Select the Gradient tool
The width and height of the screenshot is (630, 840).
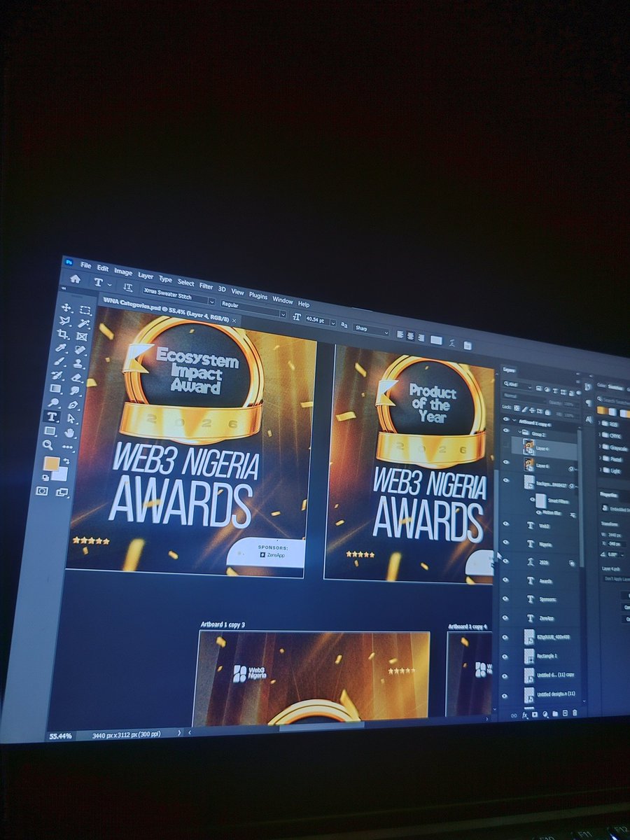55,388
